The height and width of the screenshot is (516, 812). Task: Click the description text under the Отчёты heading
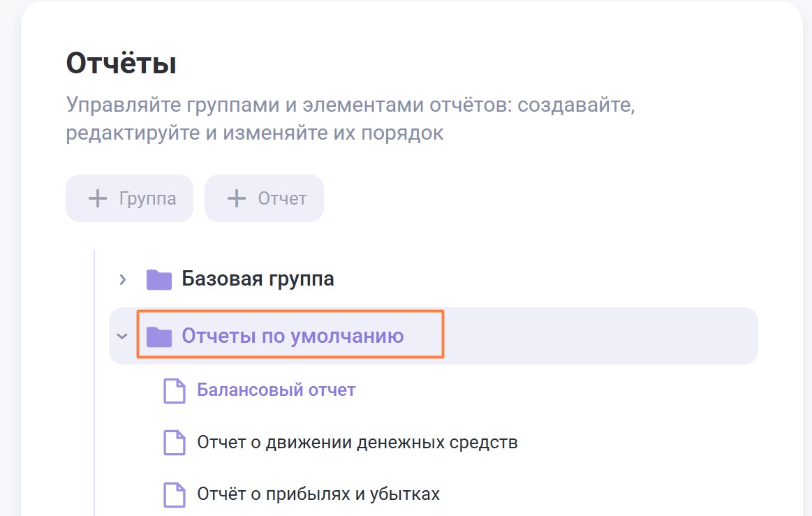[x=349, y=119]
